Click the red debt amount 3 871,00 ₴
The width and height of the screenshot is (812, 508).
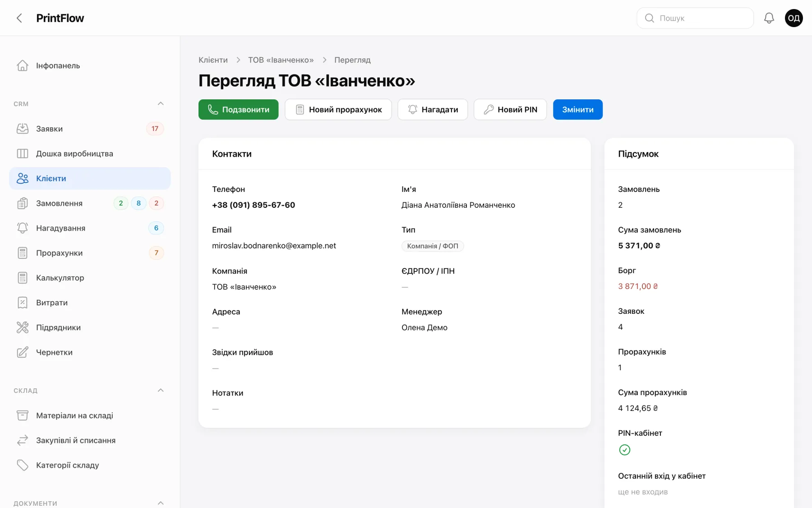point(638,286)
